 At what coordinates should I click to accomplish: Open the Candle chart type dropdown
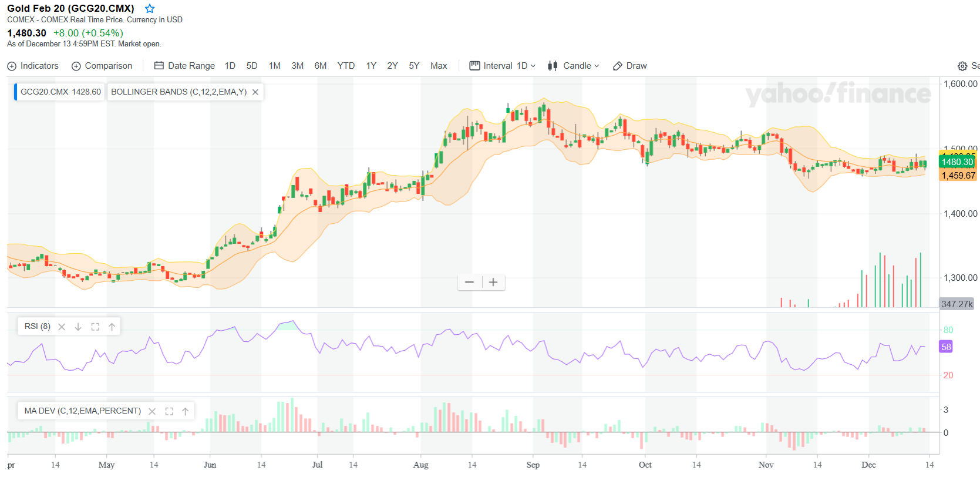click(574, 66)
